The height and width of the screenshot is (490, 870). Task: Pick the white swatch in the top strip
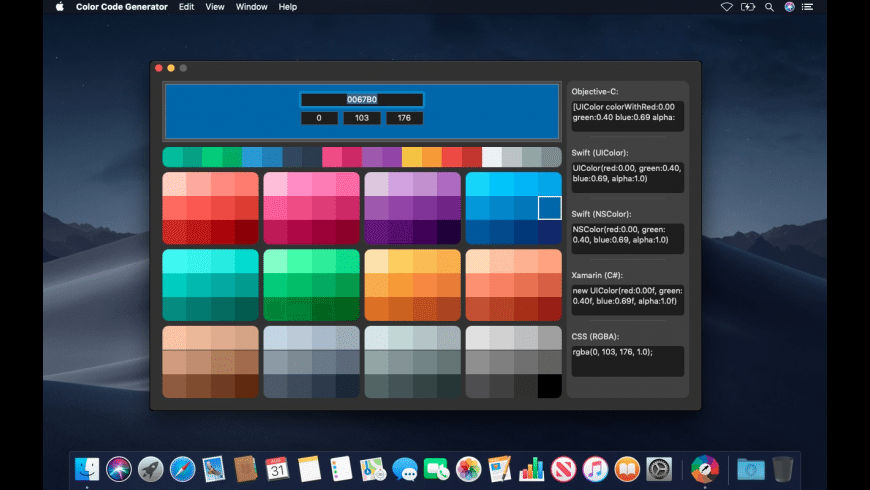pos(492,157)
